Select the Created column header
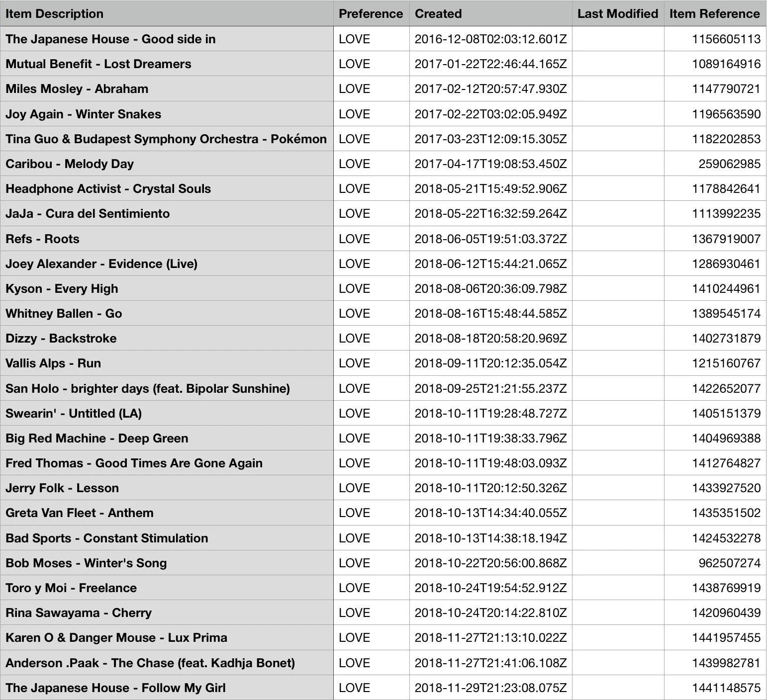 tap(490, 13)
